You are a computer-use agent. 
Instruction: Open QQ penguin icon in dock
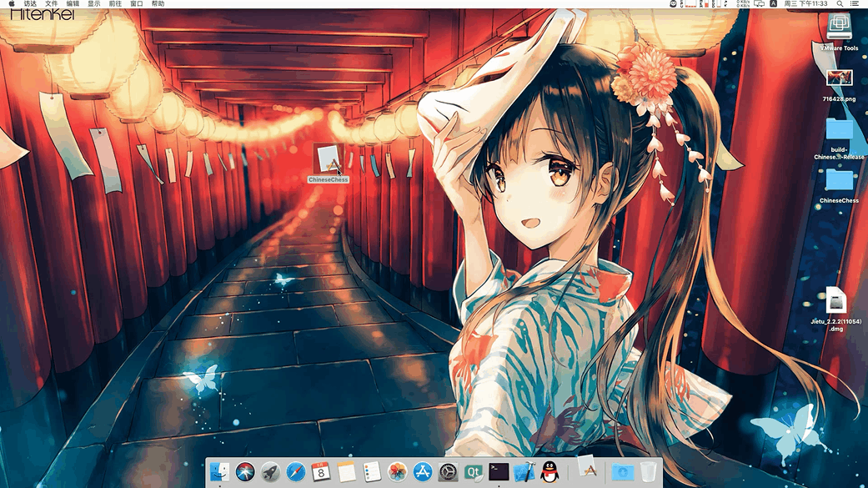(549, 472)
